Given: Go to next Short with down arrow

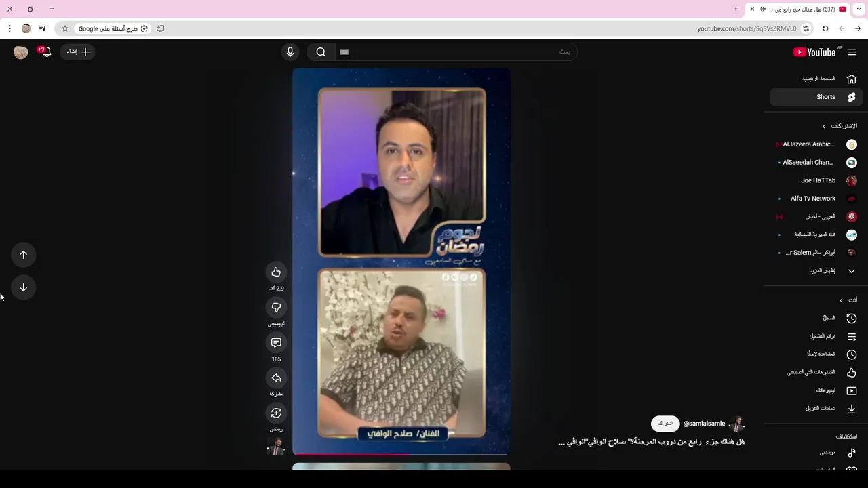Looking at the screenshot, I should point(23,287).
